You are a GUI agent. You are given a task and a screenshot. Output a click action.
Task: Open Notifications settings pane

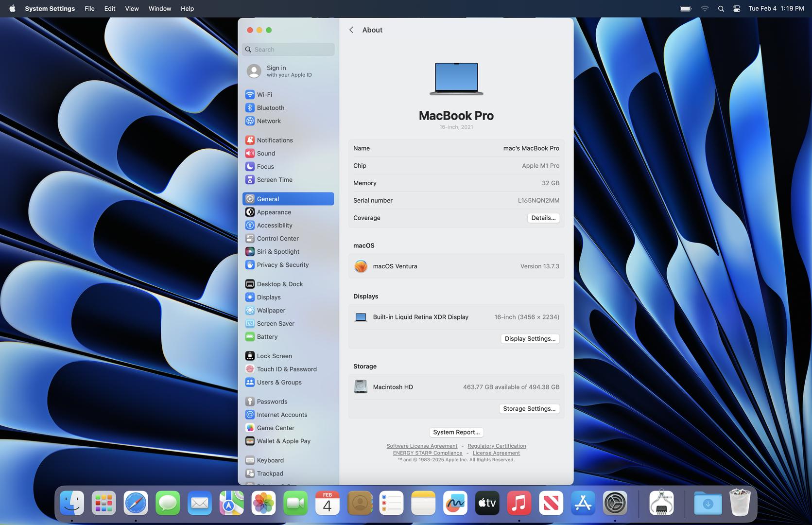(288, 140)
